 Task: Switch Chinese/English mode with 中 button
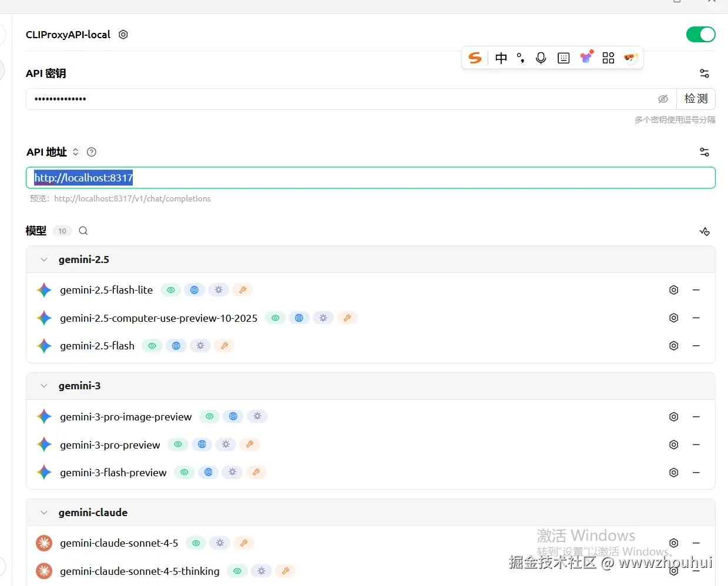pos(501,58)
